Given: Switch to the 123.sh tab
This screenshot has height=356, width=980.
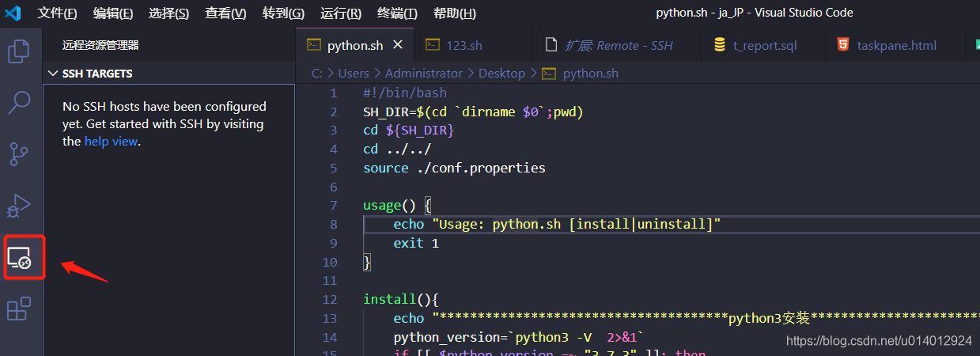Looking at the screenshot, I should (472, 45).
